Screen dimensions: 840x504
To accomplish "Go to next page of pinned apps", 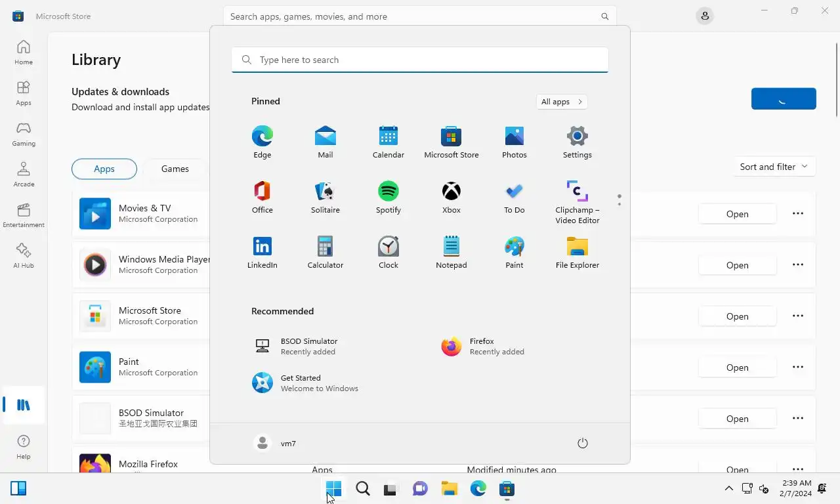I will 619,204.
